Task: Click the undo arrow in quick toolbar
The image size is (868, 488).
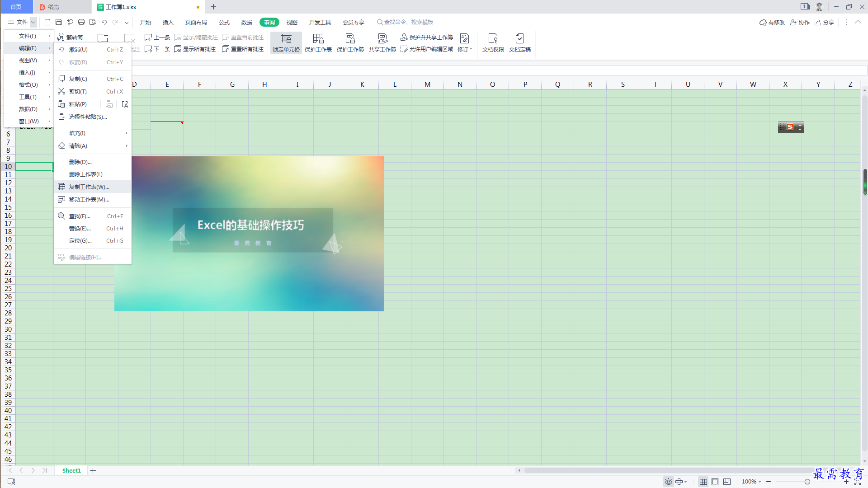Action: (104, 22)
